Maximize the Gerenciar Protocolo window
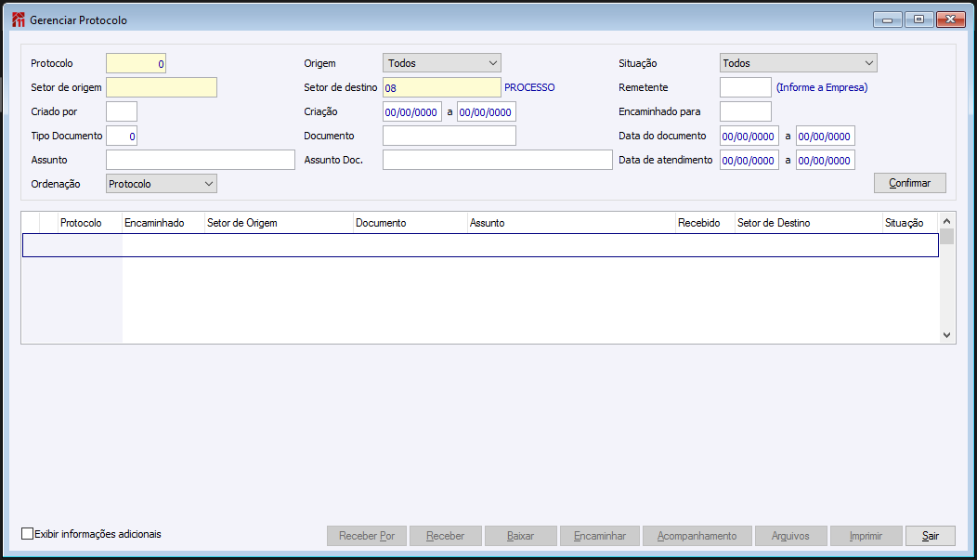Viewport: 977px width, 560px height. [918, 20]
